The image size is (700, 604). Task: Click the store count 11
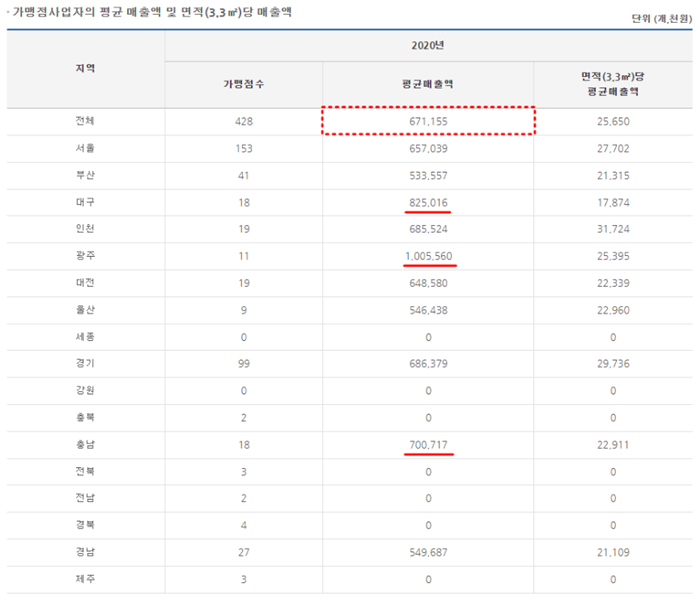[x=244, y=256]
